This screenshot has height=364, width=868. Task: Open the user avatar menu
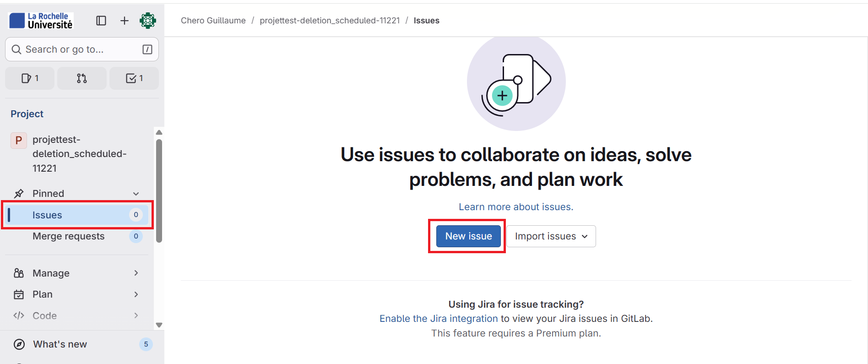148,21
